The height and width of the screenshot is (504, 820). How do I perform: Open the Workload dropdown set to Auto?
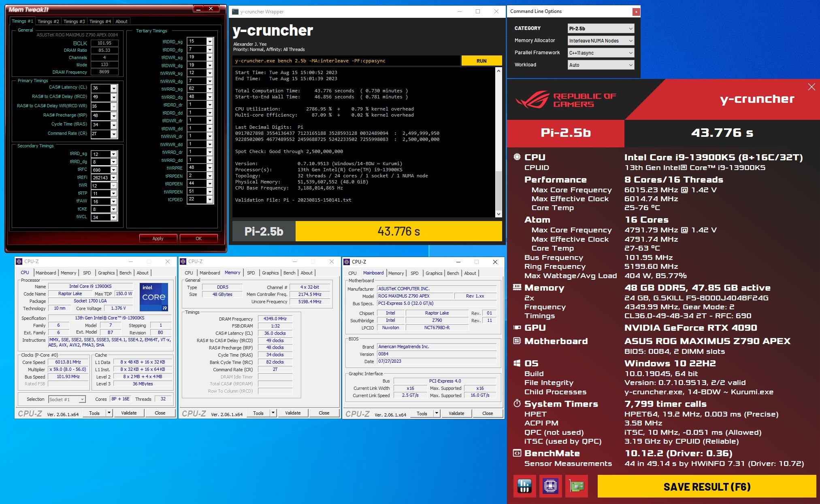[601, 65]
